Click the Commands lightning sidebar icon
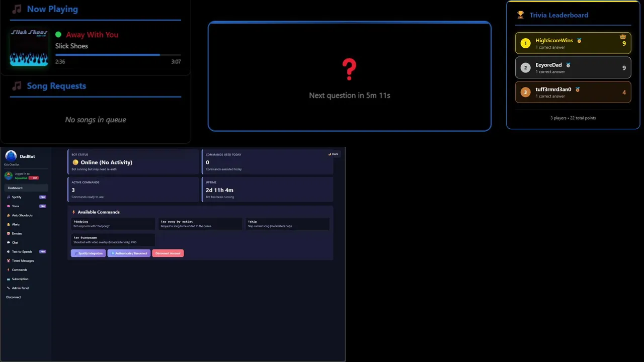Screen dimensions: 644x362 (x=8, y=270)
